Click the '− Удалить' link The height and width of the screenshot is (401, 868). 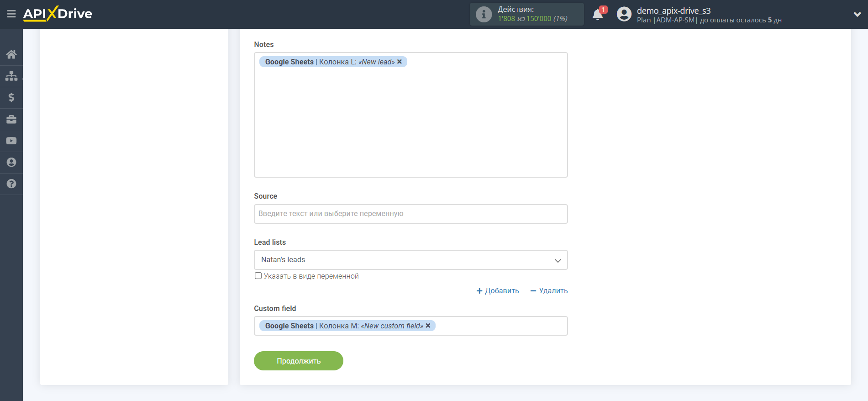coord(549,291)
